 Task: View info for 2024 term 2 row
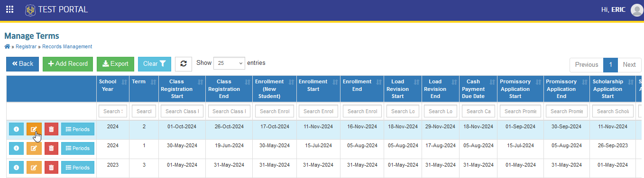pos(16,129)
